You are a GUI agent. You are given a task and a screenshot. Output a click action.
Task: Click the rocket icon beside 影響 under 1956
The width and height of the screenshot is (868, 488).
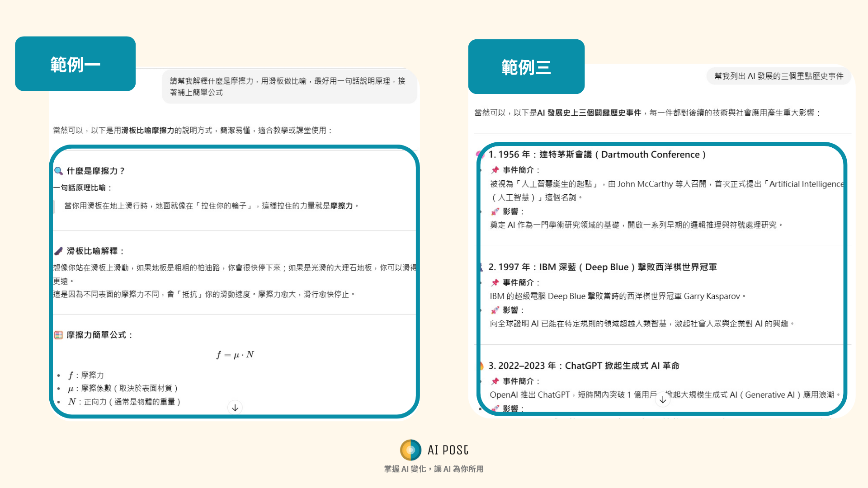[495, 211]
